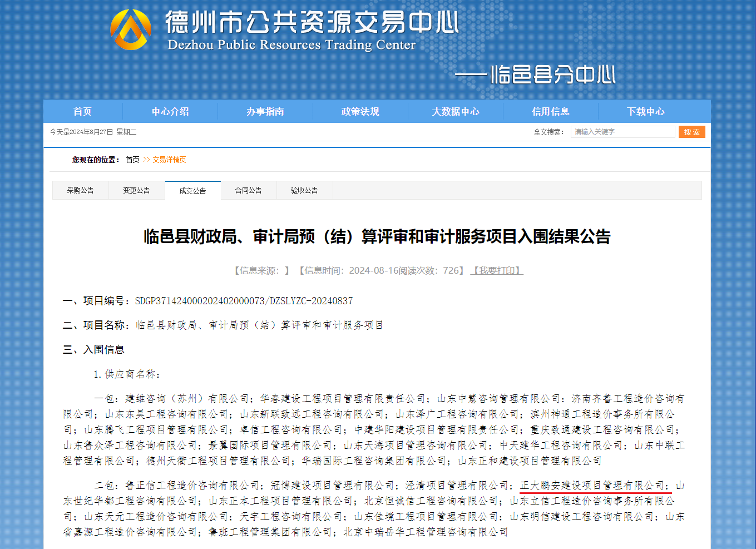The image size is (756, 549).
Task: Open 信用信息 navigation item
Action: 551,111
